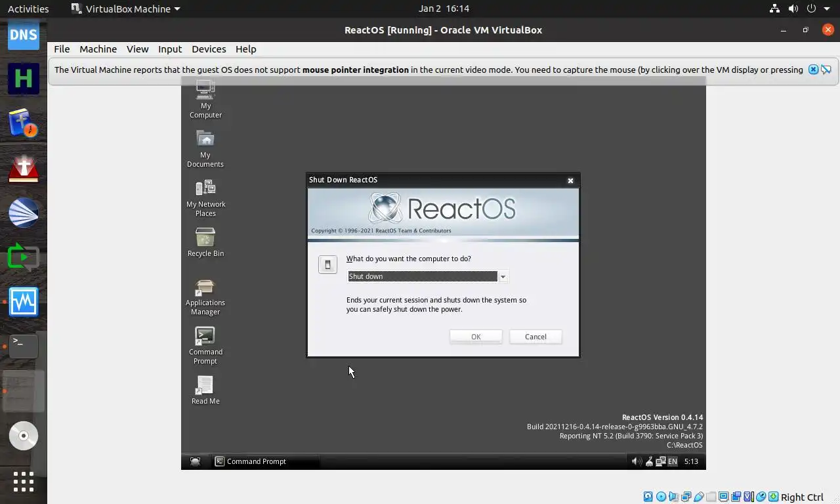
Task: Dismiss the mouse pointer integration notification
Action: pyautogui.click(x=813, y=70)
